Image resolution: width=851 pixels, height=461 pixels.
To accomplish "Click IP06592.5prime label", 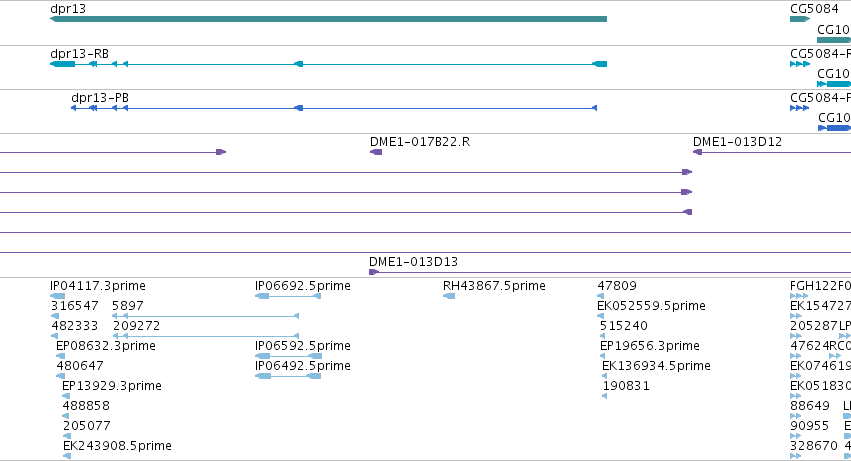I will pyautogui.click(x=303, y=346).
